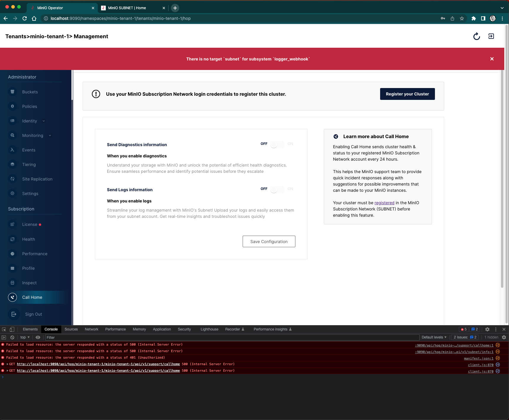Click Register your Cluster button
The width and height of the screenshot is (509, 420).
(407, 94)
